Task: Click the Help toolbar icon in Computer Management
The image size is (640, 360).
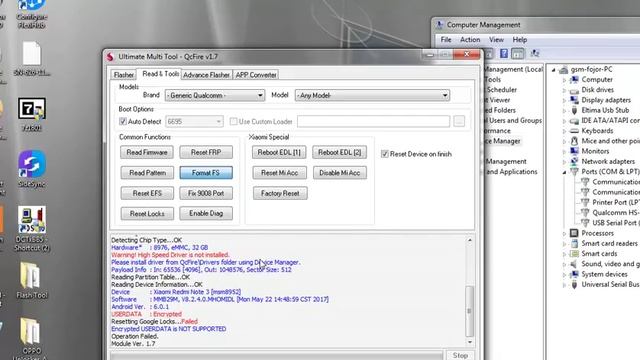Action: [x=504, y=53]
